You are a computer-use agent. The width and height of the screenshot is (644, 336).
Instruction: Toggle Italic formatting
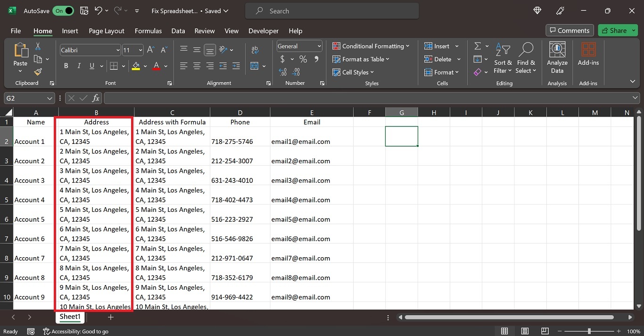tap(79, 66)
